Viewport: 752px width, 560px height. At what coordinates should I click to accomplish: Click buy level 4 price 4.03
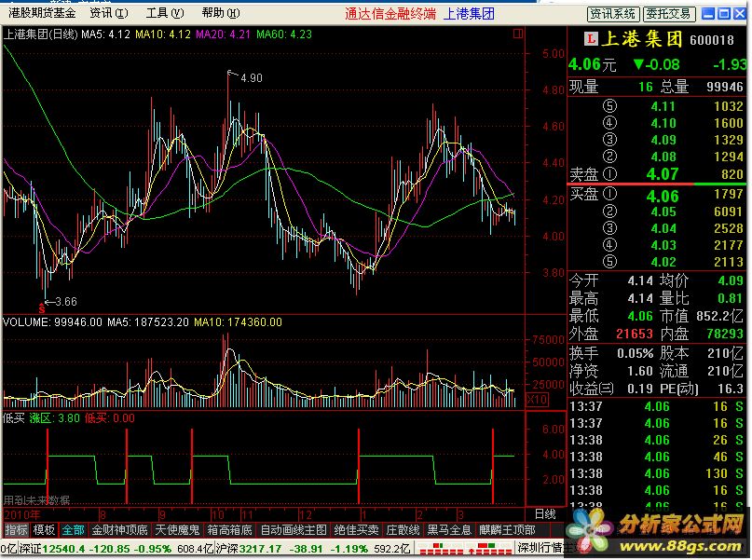click(x=663, y=245)
